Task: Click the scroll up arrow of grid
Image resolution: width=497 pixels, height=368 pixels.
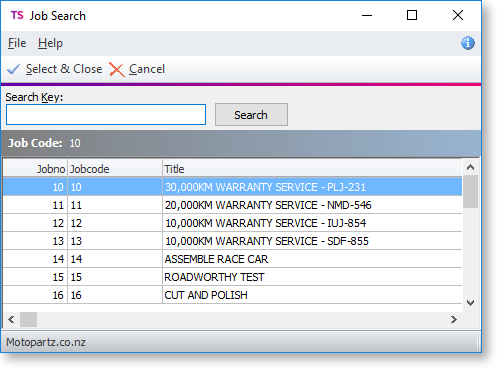Action: point(470,167)
